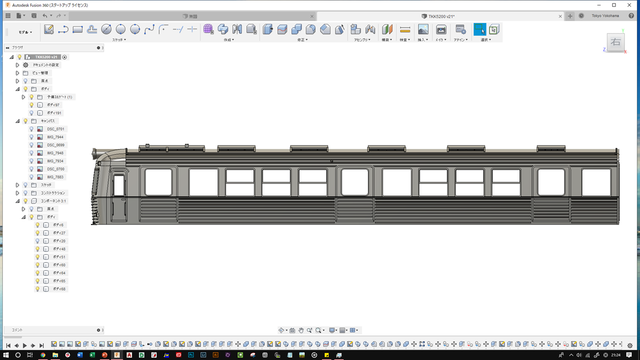
Task: Choose the Spline sketch tool
Action: pos(149,29)
